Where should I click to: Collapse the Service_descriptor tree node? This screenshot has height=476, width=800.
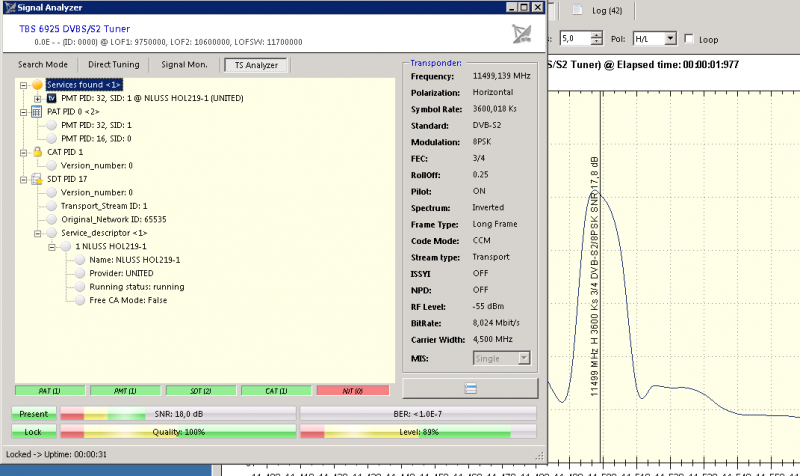click(37, 232)
